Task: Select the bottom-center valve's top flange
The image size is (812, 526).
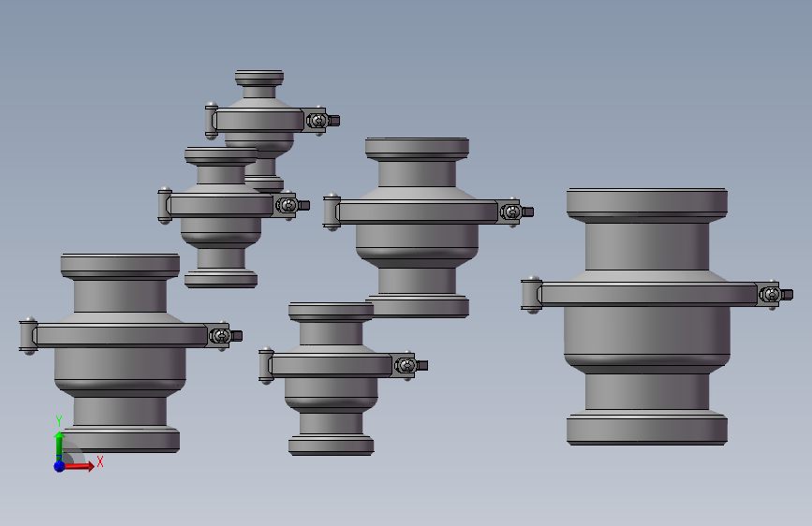Action: (331, 312)
